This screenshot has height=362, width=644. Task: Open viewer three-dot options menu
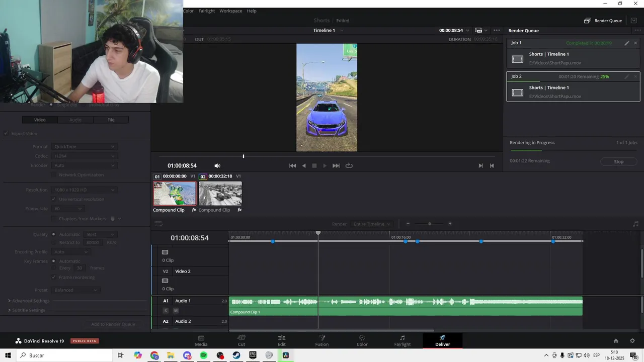click(497, 30)
